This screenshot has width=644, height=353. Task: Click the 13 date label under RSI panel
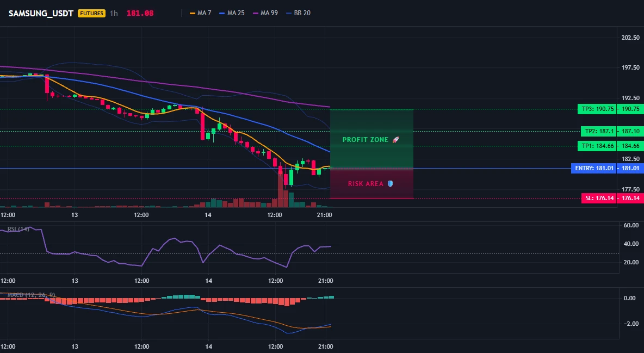75,281
